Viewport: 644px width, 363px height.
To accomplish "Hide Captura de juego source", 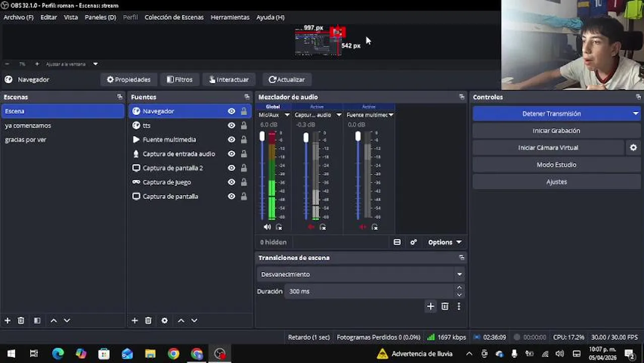I will pos(231,182).
